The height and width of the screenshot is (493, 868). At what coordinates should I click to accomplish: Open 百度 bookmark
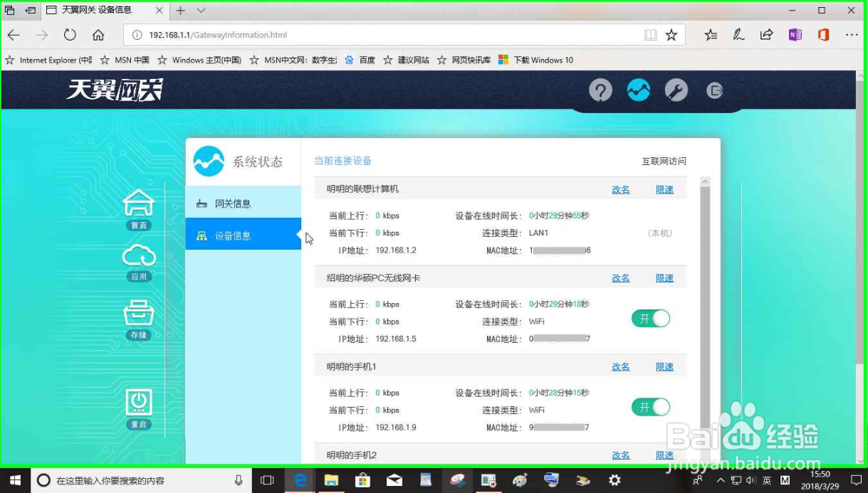[360, 60]
